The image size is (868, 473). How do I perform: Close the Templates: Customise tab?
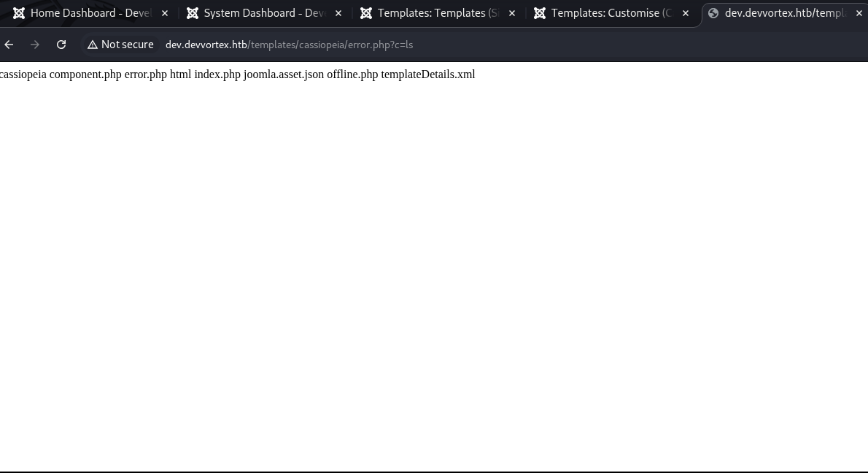tap(686, 13)
